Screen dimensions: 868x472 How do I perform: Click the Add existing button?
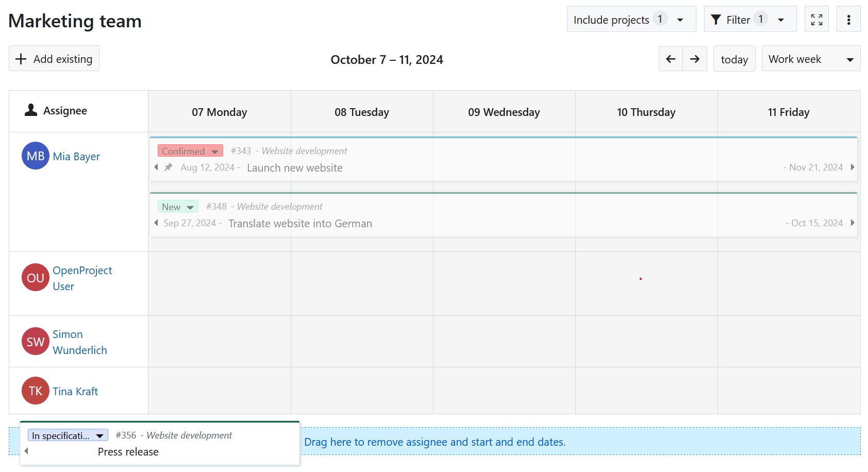point(54,59)
